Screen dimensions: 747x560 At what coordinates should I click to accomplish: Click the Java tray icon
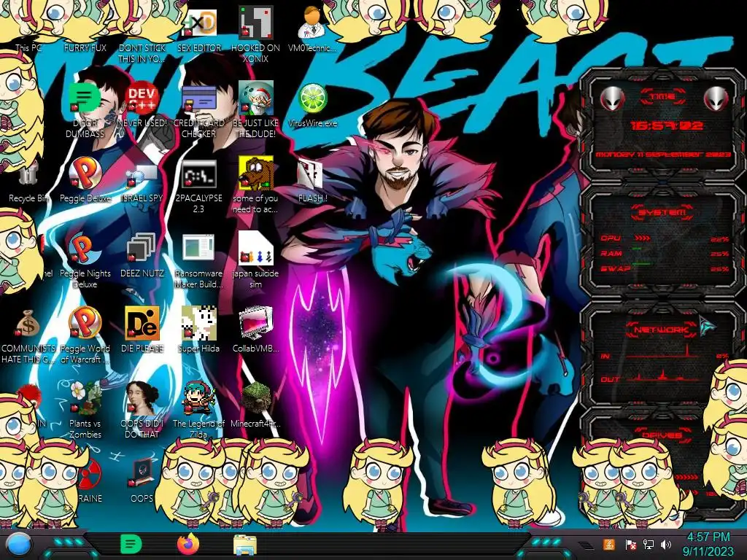point(609,544)
